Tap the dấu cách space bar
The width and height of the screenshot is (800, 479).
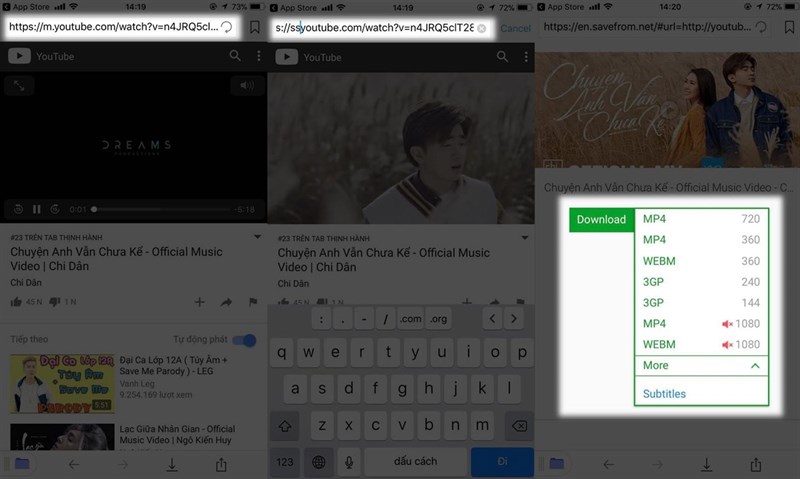[x=415, y=462]
